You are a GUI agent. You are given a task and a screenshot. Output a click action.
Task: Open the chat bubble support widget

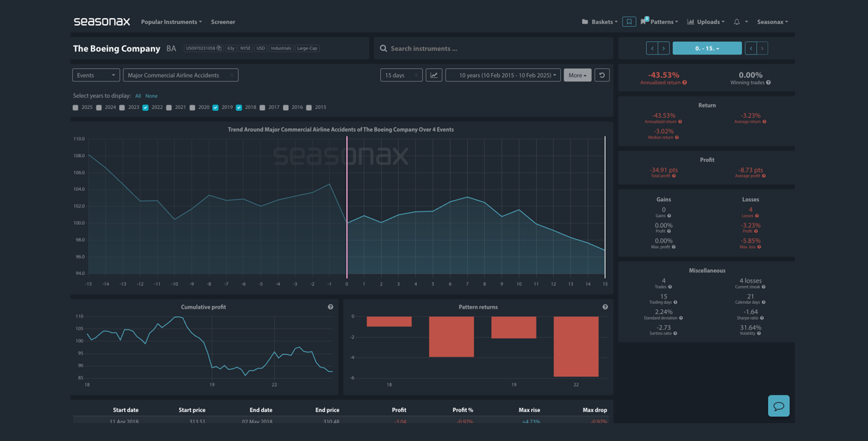tap(778, 406)
